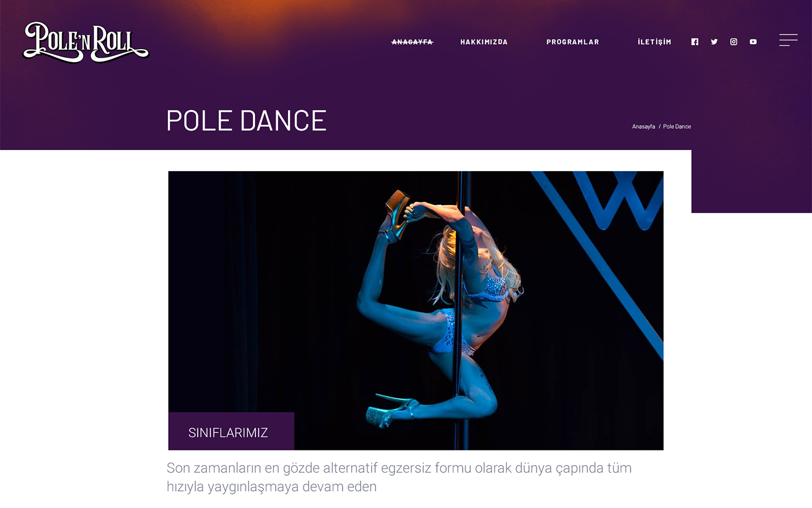Open the Hakkımızda menu item
The width and height of the screenshot is (812, 508).
pos(484,42)
